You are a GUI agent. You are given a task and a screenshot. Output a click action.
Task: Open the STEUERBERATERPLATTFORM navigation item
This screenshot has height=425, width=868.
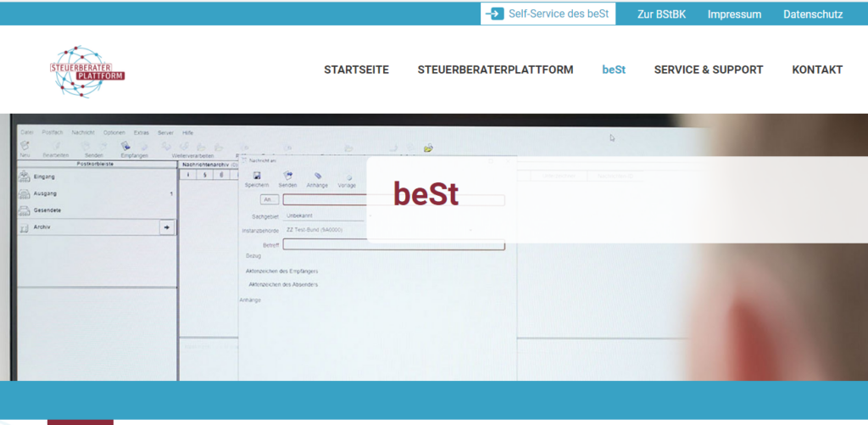[x=495, y=70]
